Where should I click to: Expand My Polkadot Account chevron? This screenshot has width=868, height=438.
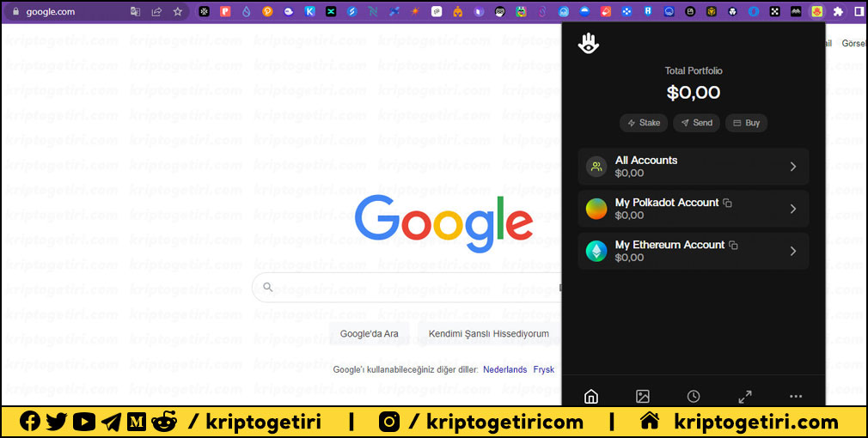click(793, 209)
